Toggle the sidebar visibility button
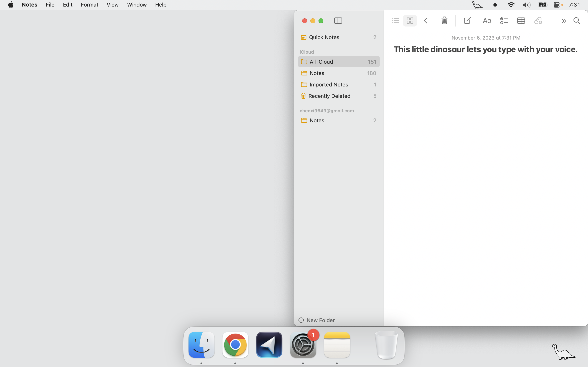 [338, 21]
